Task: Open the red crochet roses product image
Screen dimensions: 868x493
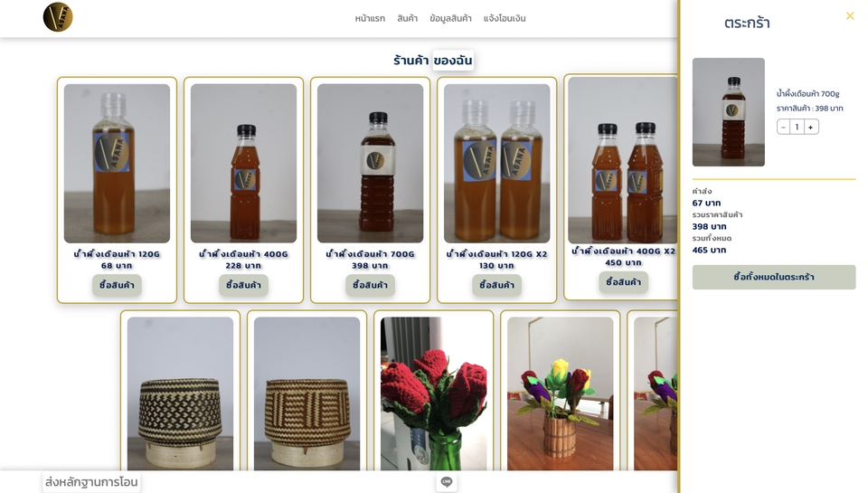Action: pos(433,393)
